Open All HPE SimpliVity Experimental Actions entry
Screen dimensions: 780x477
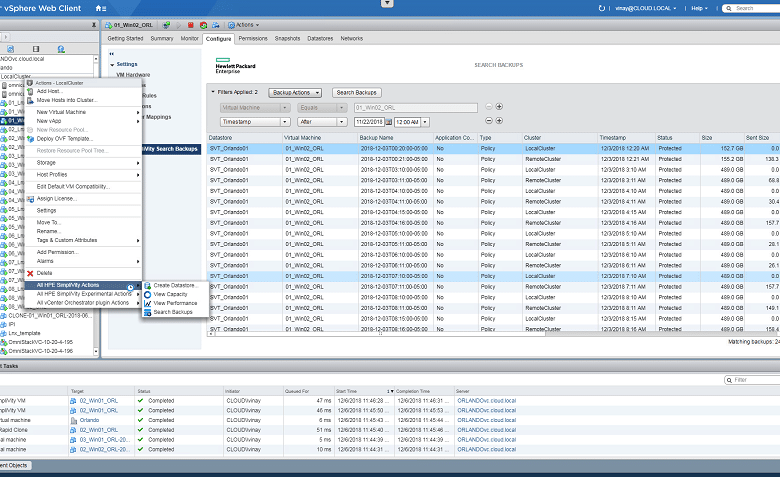coord(84,294)
